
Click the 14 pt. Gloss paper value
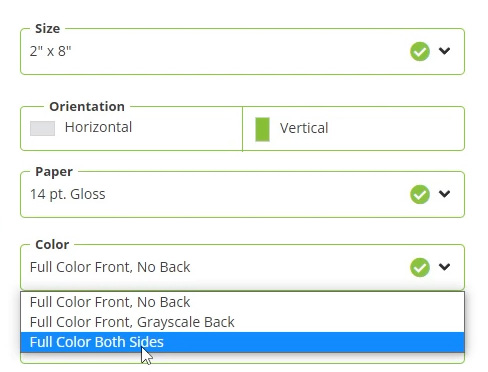(x=68, y=194)
